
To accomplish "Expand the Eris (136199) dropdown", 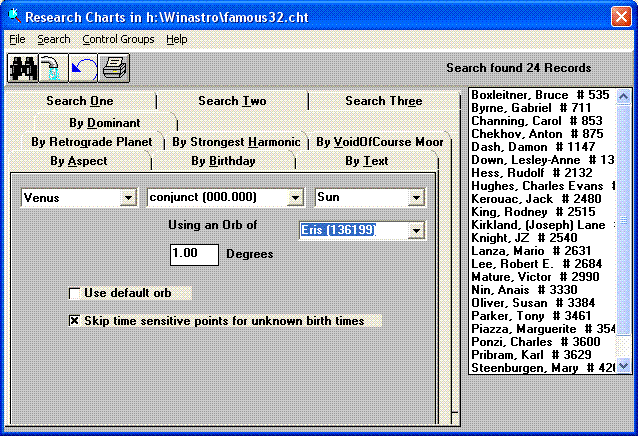I will (x=414, y=232).
